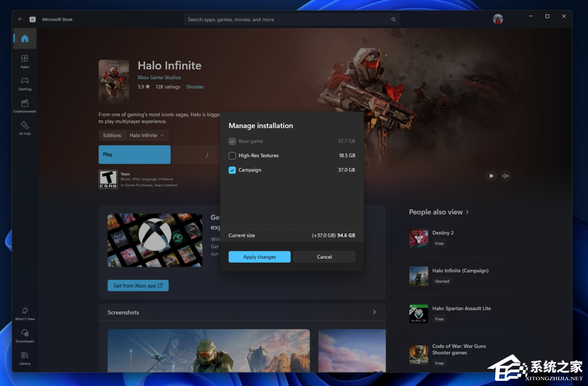The width and height of the screenshot is (588, 386).
Task: Open the AI Hub section
Action: (x=25, y=128)
